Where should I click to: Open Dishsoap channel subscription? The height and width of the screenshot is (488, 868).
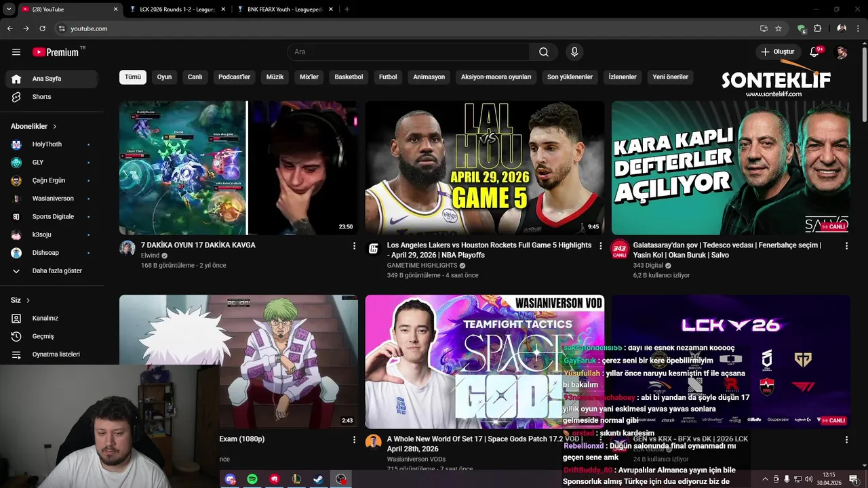52,253
